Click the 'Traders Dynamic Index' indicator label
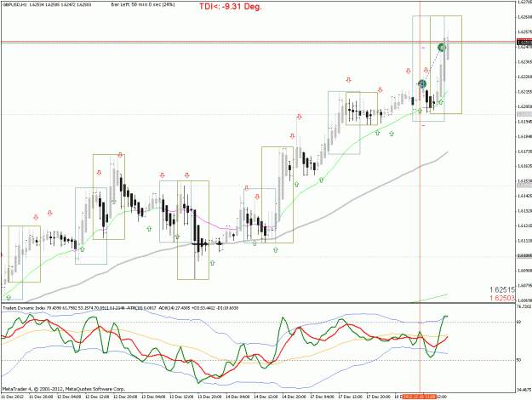Screen dimensions: 532x400 tap(24, 308)
